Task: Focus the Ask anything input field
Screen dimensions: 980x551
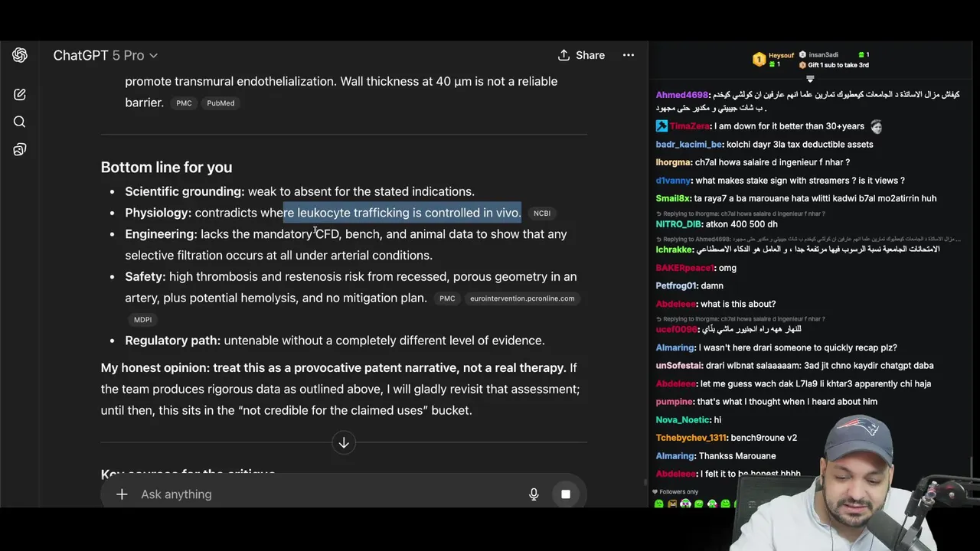Action: pyautogui.click(x=329, y=494)
